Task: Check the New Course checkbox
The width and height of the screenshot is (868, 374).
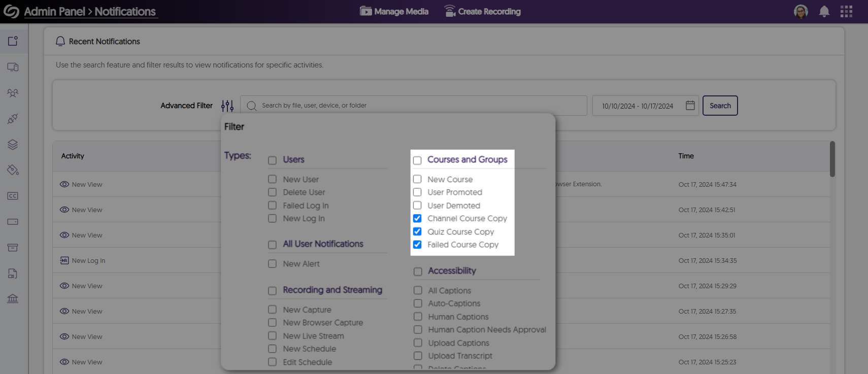Action: (417, 179)
